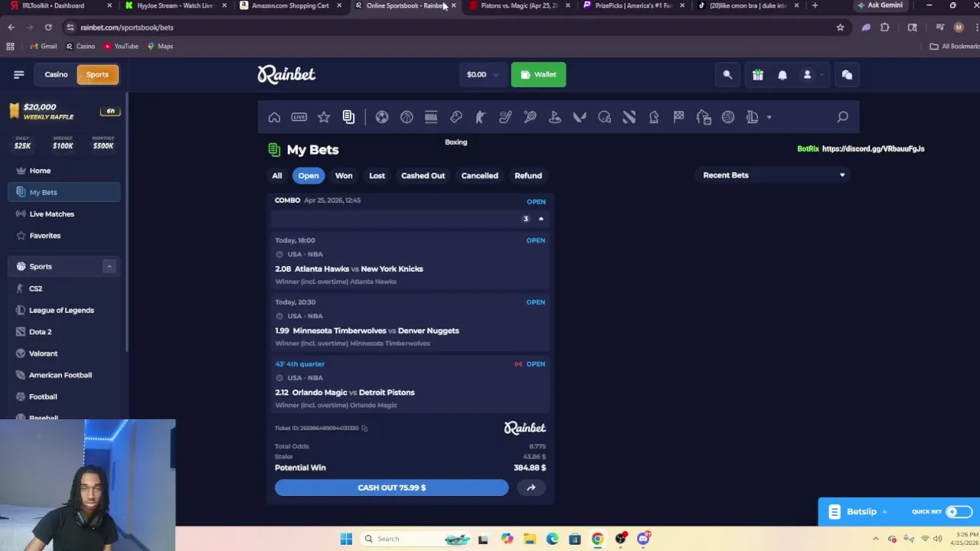
Task: Open the LIVE events icon
Action: point(299,117)
